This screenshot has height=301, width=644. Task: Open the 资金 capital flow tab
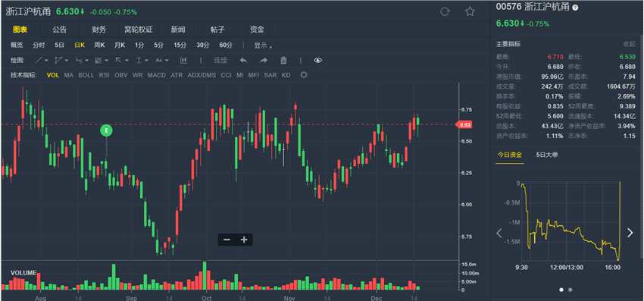257,30
